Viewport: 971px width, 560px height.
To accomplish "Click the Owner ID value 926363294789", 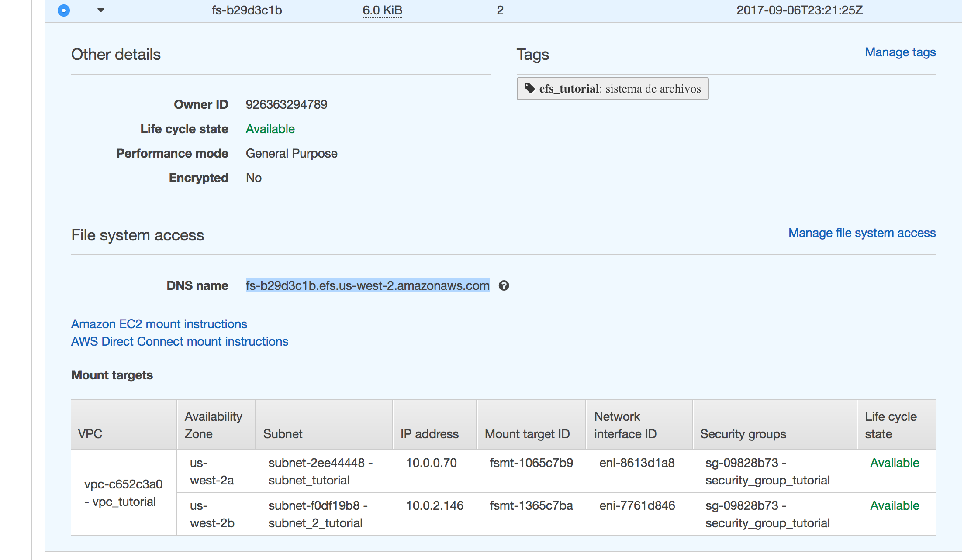I will (286, 104).
